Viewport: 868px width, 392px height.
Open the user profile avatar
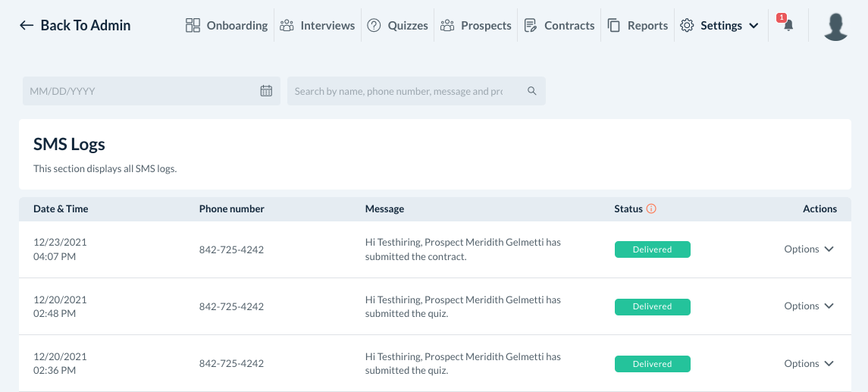(835, 26)
